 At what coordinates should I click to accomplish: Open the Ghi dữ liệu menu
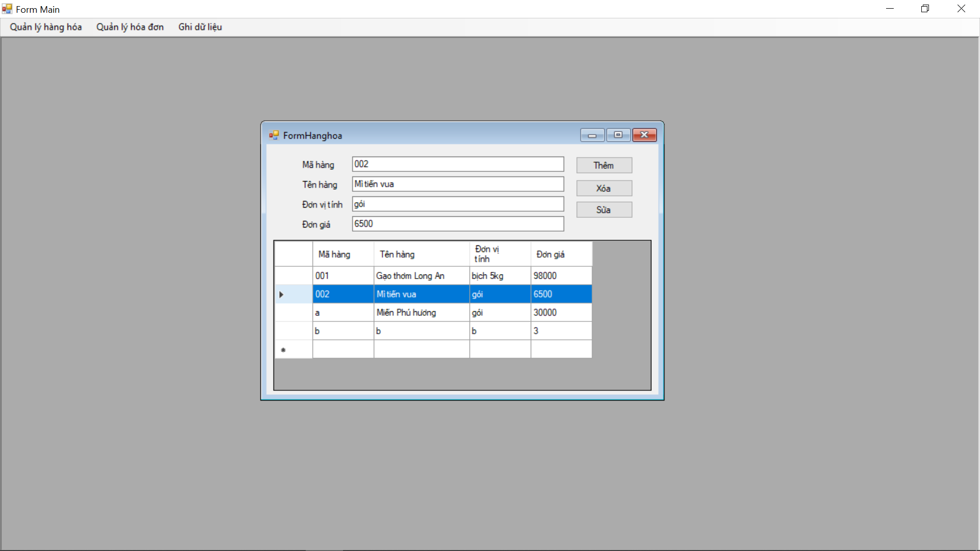pyautogui.click(x=200, y=27)
